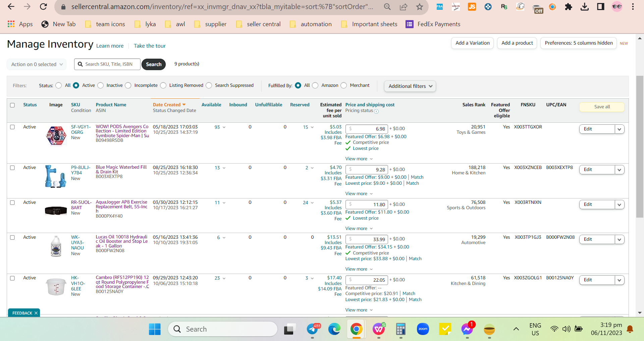Open the Edit dropdown arrow for SF-VGY1-O6RG
This screenshot has width=644, height=341.
point(620,129)
